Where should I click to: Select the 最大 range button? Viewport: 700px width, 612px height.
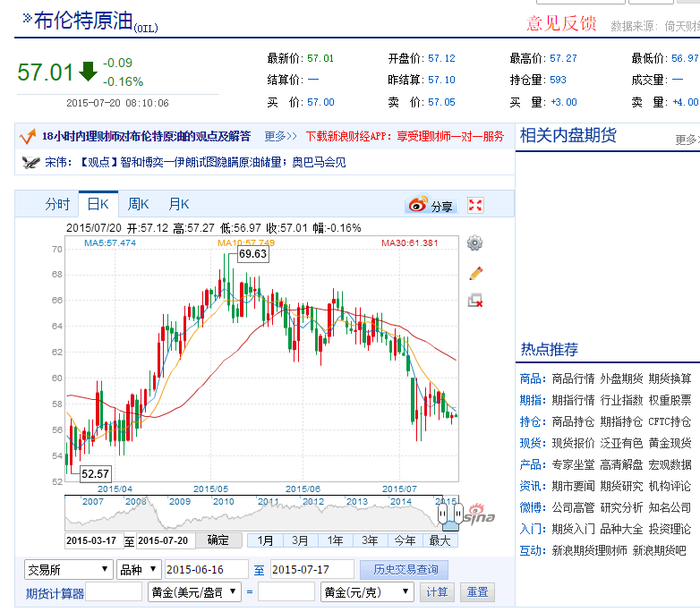(x=440, y=540)
